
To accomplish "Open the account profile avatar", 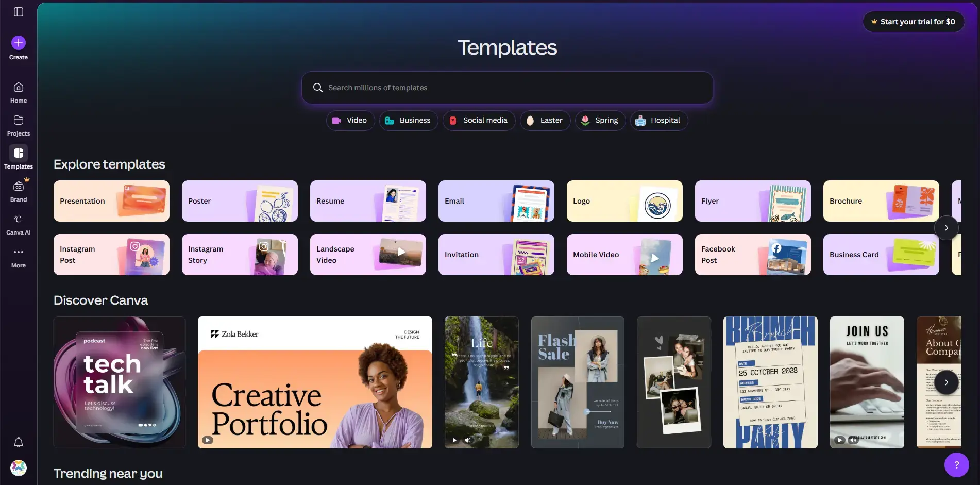I will [x=19, y=467].
